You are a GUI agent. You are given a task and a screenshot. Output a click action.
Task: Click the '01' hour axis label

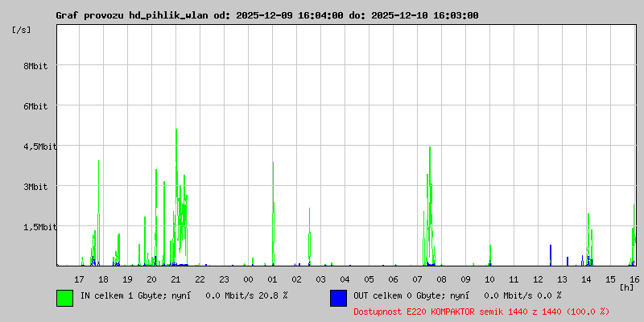point(272,279)
